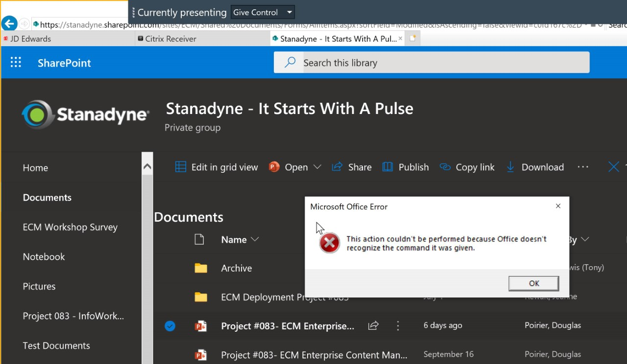
Task: Open vertical ellipsis on selected Project #083 row
Action: coord(398,325)
